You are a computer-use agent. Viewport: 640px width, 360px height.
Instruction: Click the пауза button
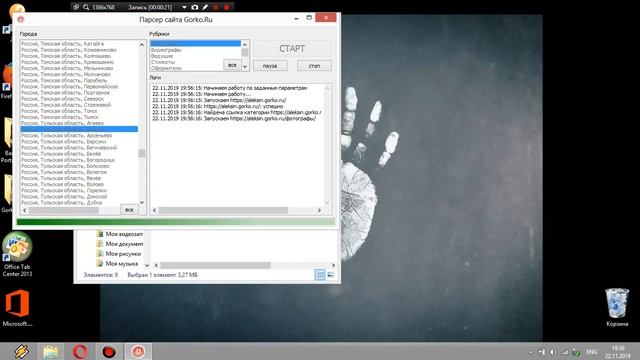coord(270,66)
